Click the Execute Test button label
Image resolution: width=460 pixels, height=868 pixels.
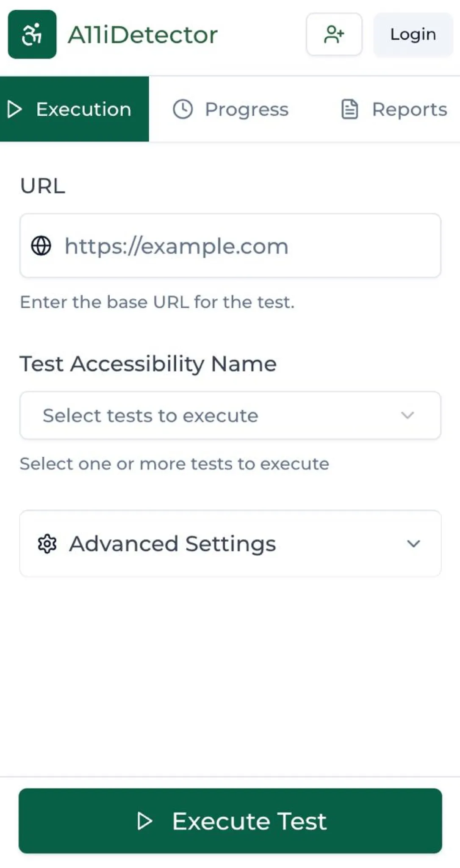(x=249, y=821)
